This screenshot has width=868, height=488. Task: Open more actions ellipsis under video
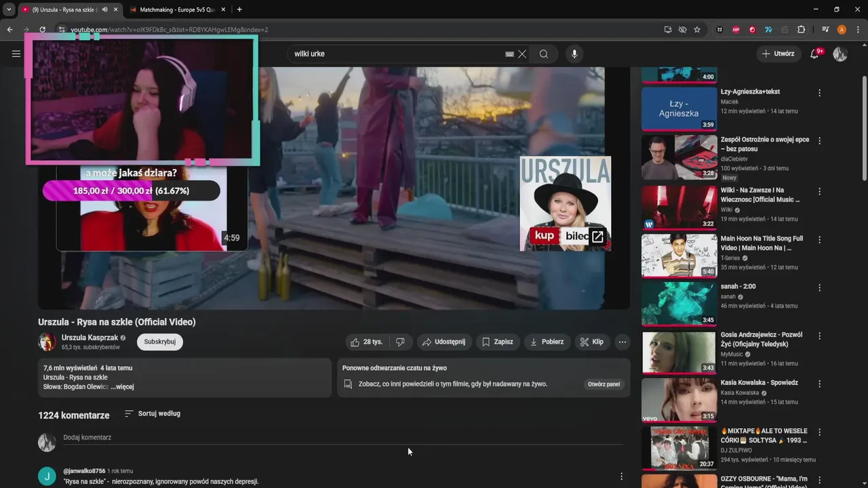[x=622, y=342]
